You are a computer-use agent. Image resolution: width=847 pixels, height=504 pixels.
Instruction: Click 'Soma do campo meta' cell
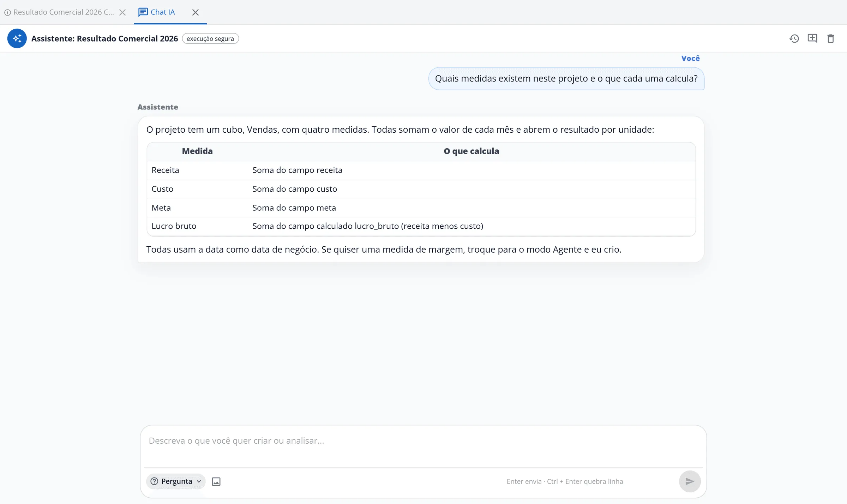click(471, 208)
